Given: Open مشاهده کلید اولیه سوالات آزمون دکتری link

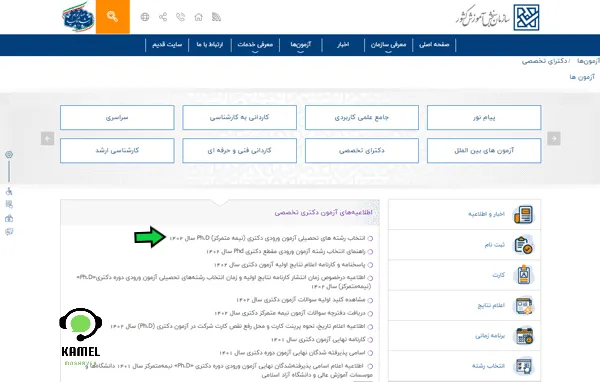Looking at the screenshot, I should (x=301, y=300).
